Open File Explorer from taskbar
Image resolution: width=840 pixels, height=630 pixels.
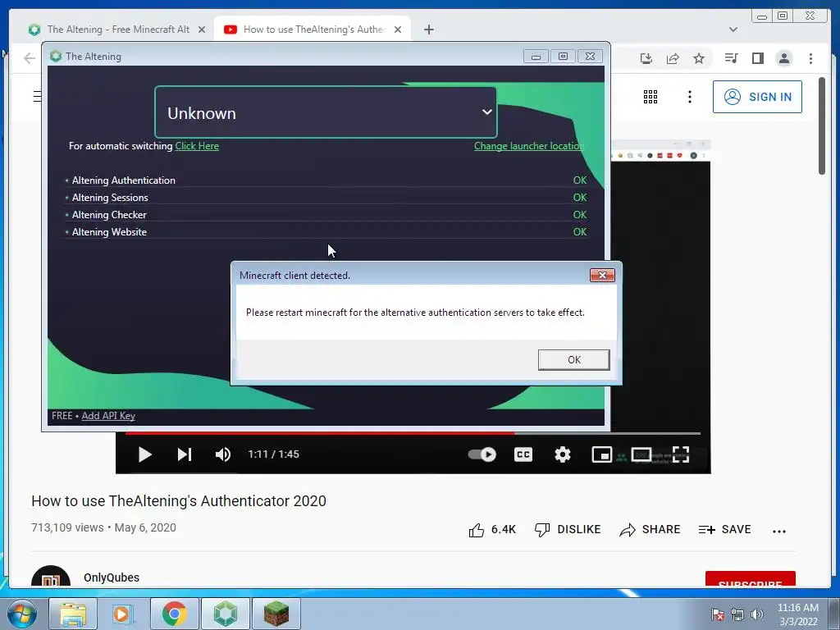click(x=73, y=614)
